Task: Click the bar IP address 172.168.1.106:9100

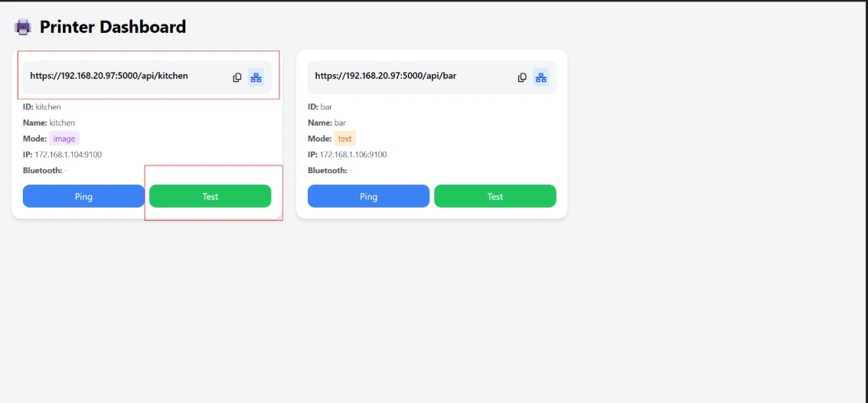Action: 353,155
